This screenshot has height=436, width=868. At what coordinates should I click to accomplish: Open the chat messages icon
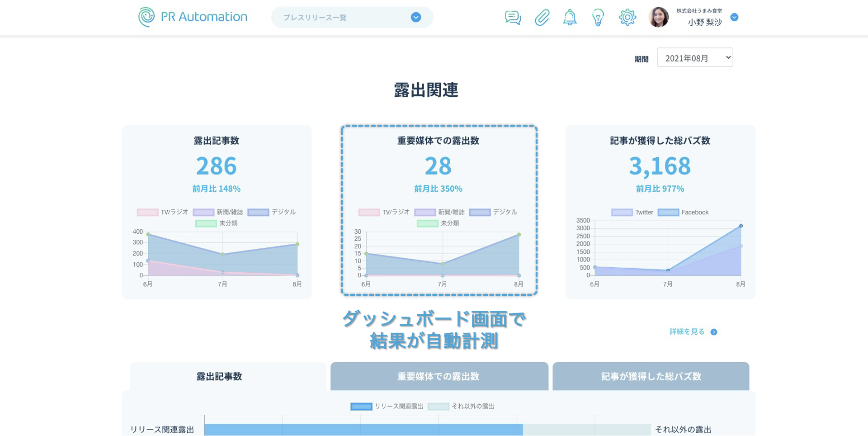pos(513,18)
